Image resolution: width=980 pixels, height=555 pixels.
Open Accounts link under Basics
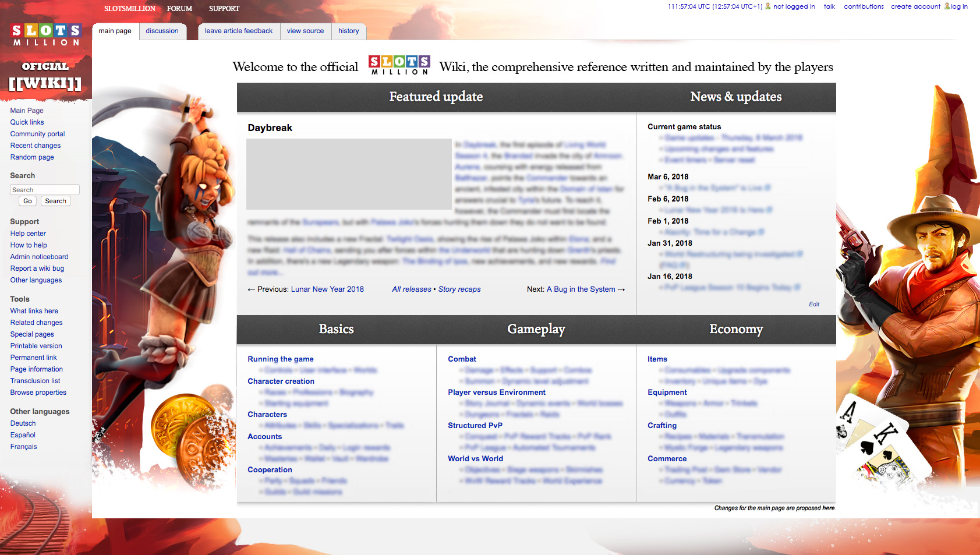click(265, 437)
